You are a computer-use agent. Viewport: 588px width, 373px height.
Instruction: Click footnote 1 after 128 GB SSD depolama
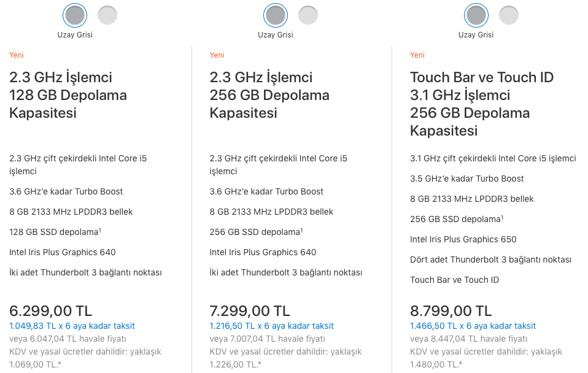[100, 230]
